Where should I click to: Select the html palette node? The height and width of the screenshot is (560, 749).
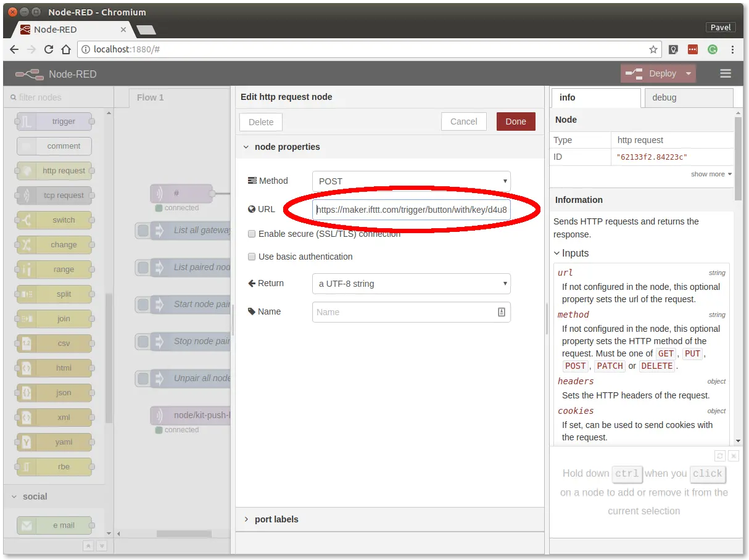pyautogui.click(x=54, y=368)
